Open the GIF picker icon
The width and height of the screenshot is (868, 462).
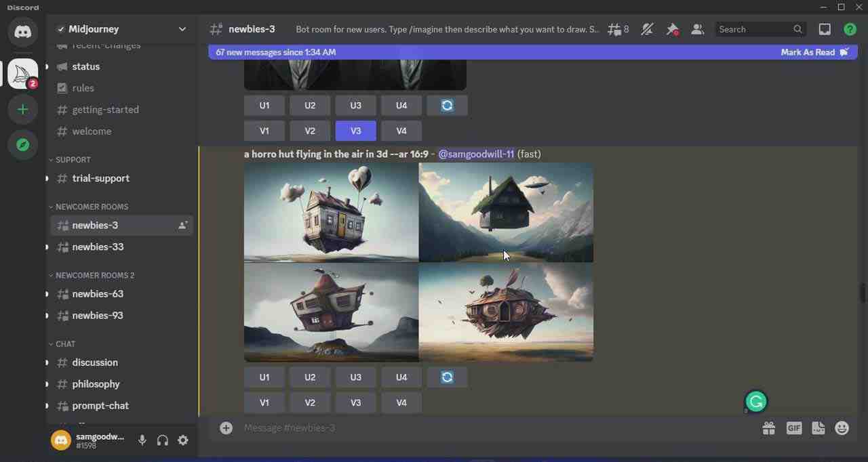coord(793,427)
